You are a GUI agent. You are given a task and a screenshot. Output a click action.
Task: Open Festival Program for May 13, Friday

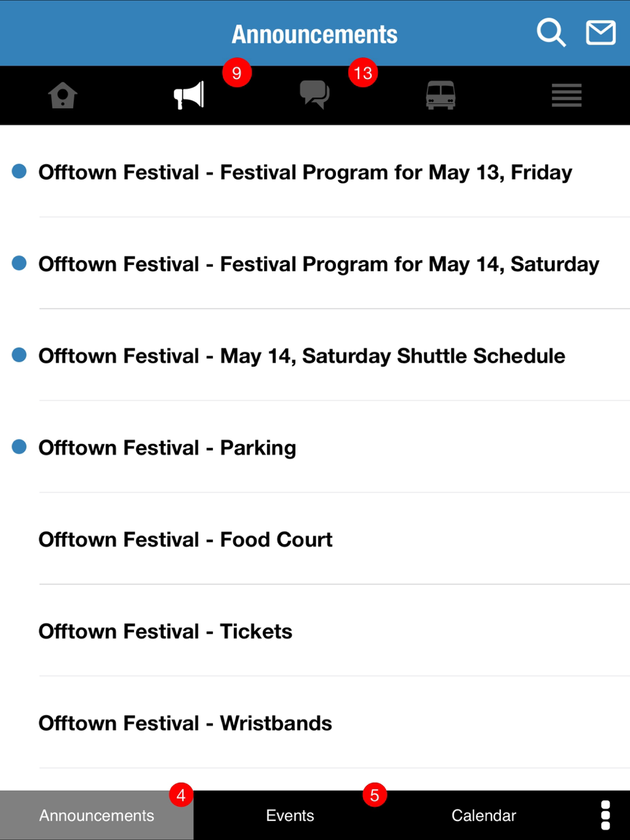305,172
